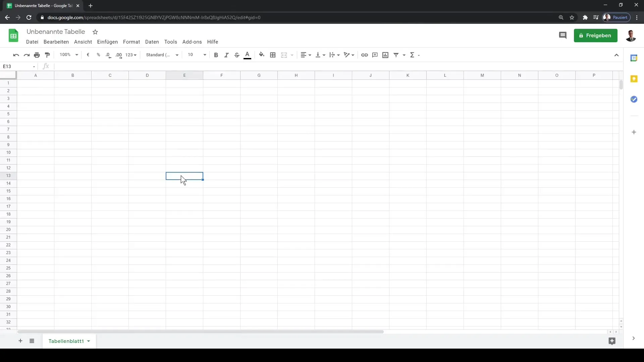The width and height of the screenshot is (644, 362).
Task: Toggle italic formatting
Action: [x=226, y=55]
